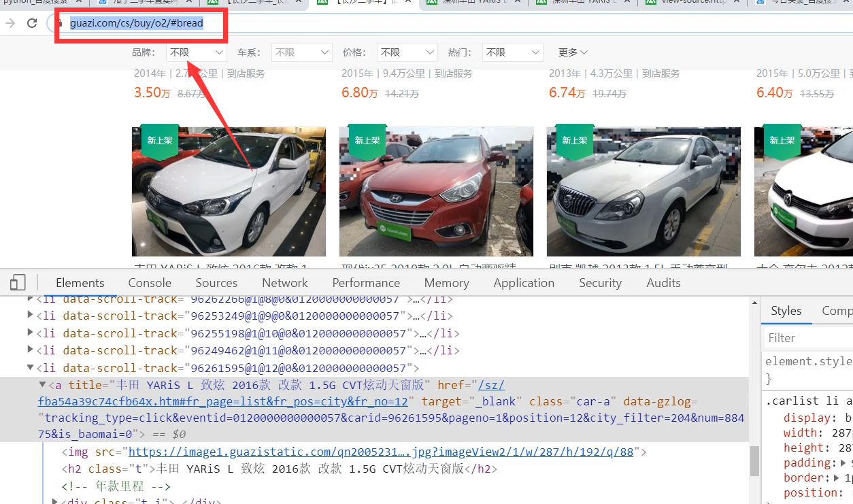The image size is (853, 504).
Task: Click the width property in Styles
Action: click(x=799, y=433)
